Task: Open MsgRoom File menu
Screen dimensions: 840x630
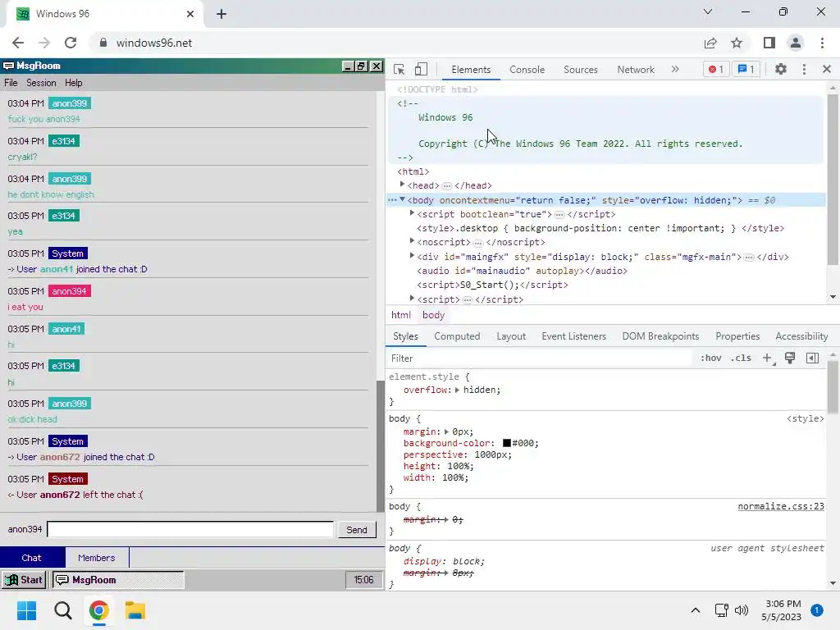Action: pos(11,83)
